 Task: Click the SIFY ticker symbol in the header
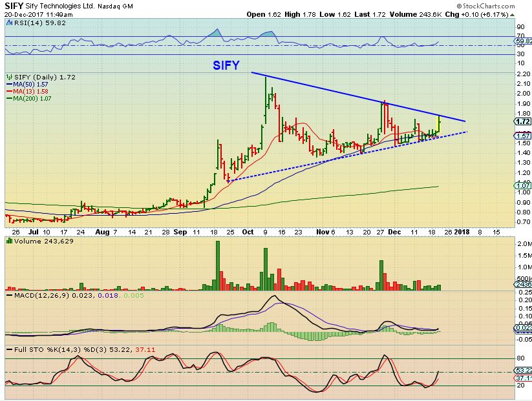14,6
